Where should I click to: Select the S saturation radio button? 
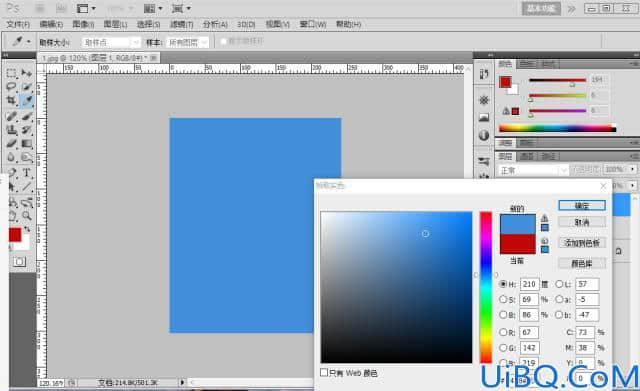click(503, 299)
